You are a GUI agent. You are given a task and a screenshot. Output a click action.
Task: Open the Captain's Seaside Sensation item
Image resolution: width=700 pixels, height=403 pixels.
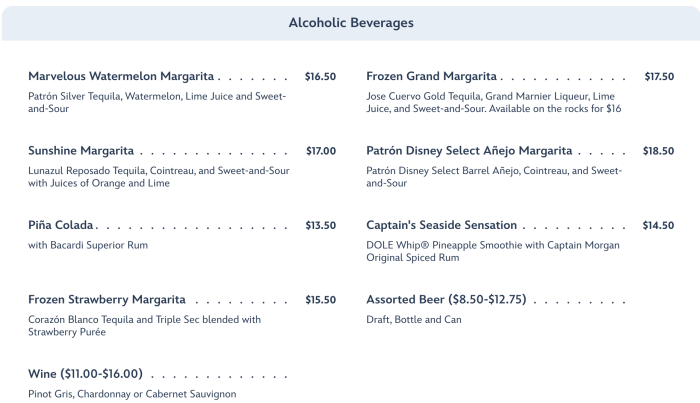[x=442, y=226]
